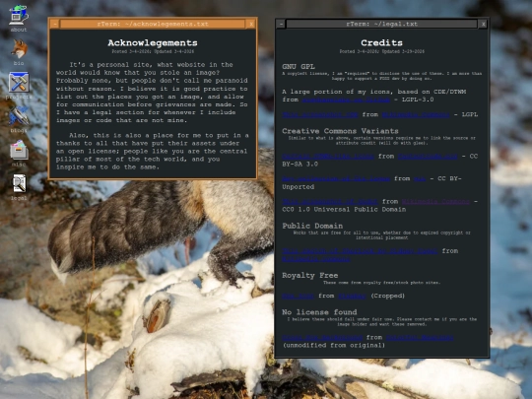Click the Credits heading
The width and height of the screenshot is (532, 399).
click(381, 42)
